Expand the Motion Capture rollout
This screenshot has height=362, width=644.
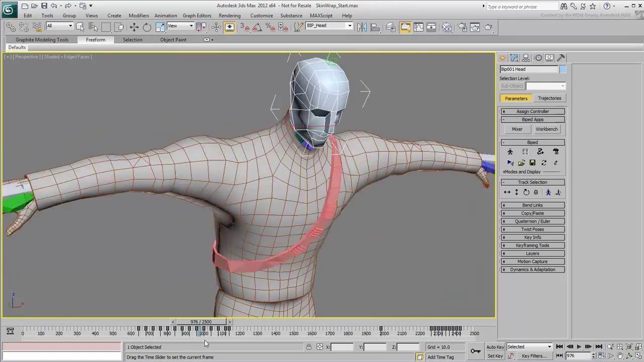coord(532,261)
